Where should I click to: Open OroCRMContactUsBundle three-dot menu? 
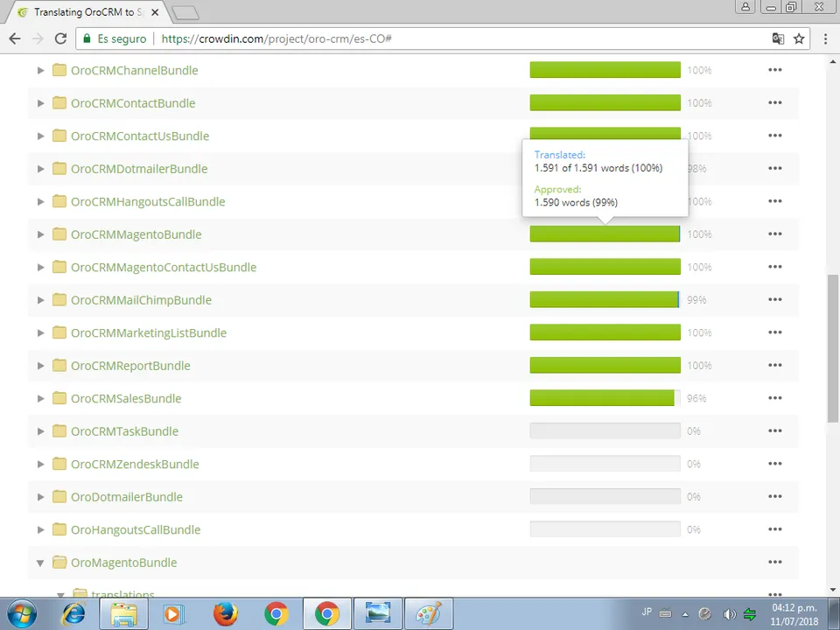coord(774,136)
